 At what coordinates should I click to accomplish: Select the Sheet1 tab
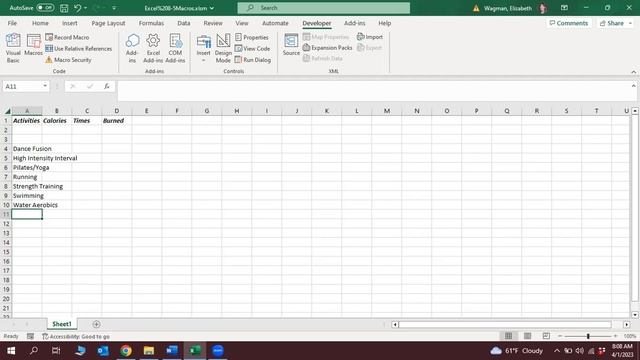click(62, 324)
